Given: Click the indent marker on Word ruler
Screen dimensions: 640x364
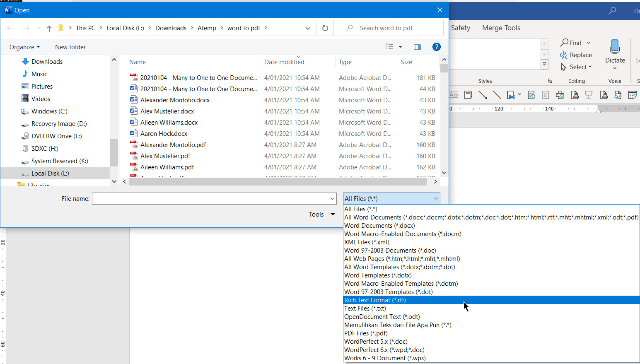Looking at the screenshot, I should pyautogui.click(x=598, y=110).
